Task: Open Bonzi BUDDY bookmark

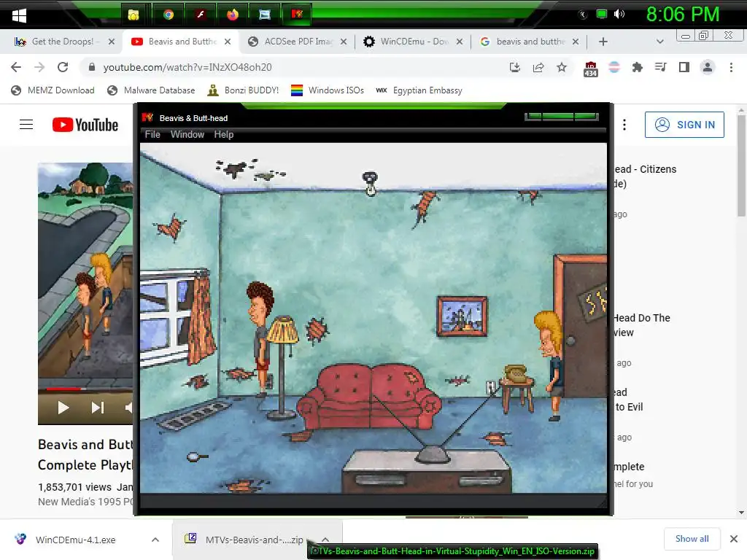Action: click(243, 90)
